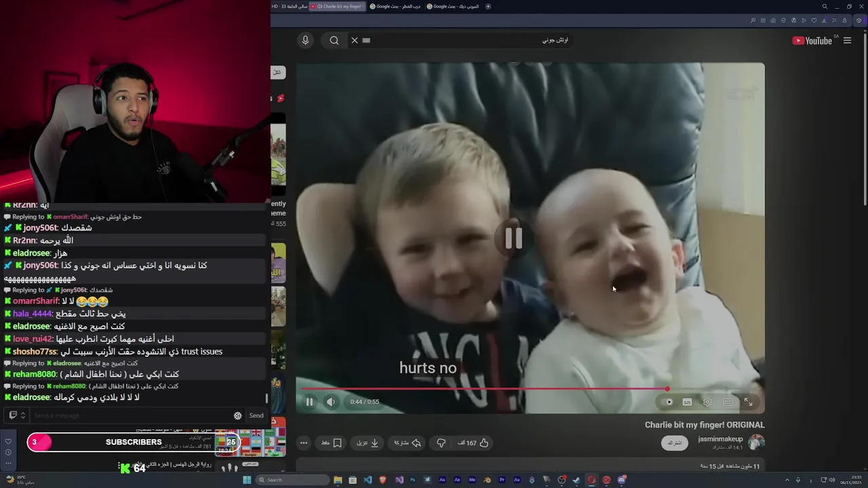Switch to الموبي ديك Google search tab
868x488 pixels.
click(x=453, y=6)
